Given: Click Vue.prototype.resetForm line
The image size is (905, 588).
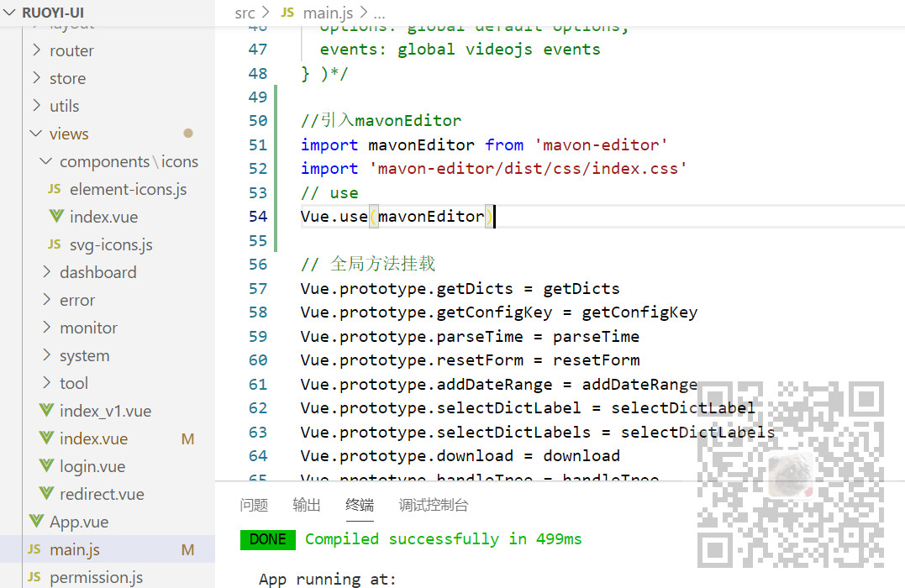Looking at the screenshot, I should (x=470, y=360).
